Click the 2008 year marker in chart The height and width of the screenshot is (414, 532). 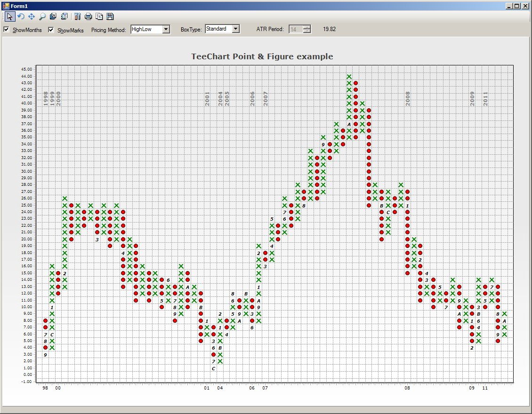click(408, 99)
